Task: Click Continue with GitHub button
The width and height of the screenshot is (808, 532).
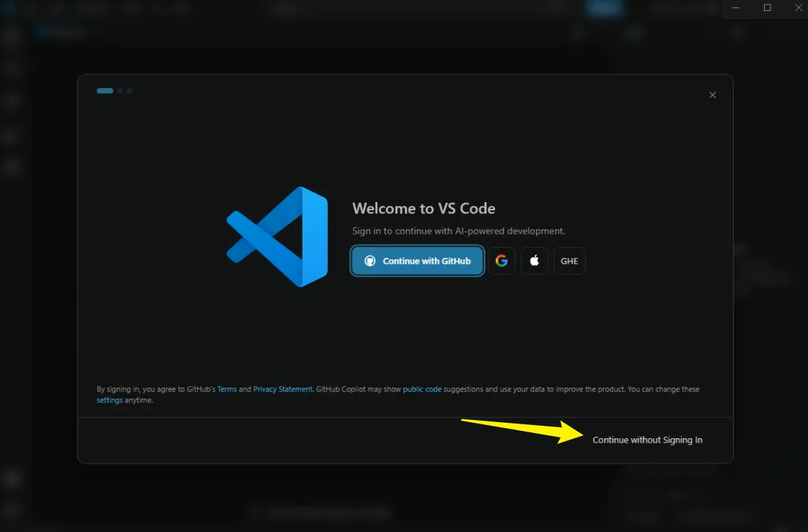Action: [x=417, y=261]
